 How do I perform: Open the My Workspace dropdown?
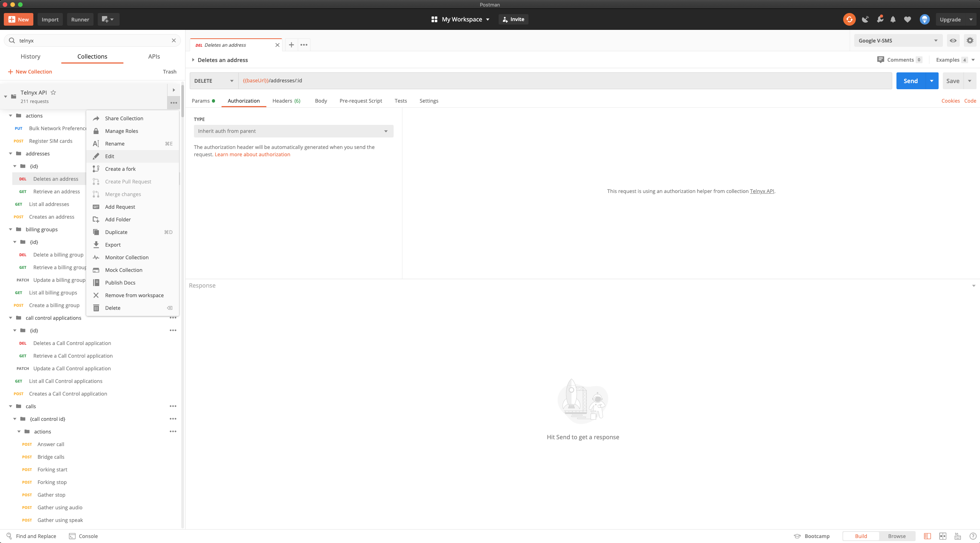460,20
